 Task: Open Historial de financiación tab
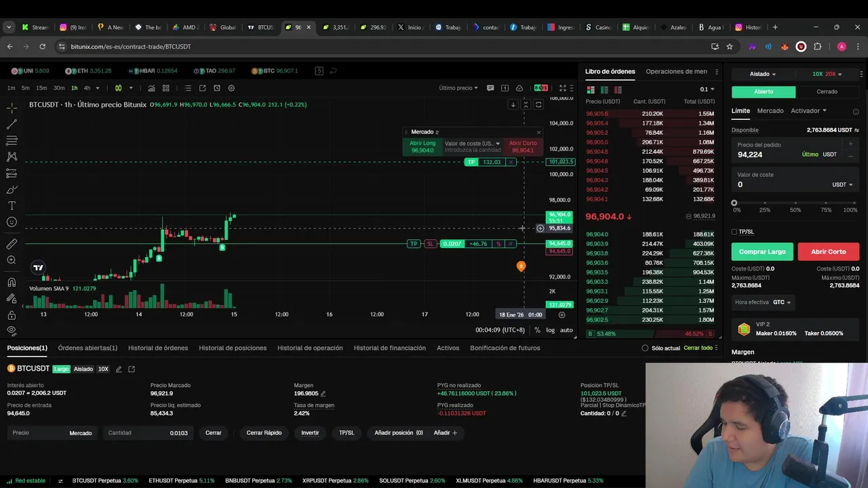click(390, 348)
